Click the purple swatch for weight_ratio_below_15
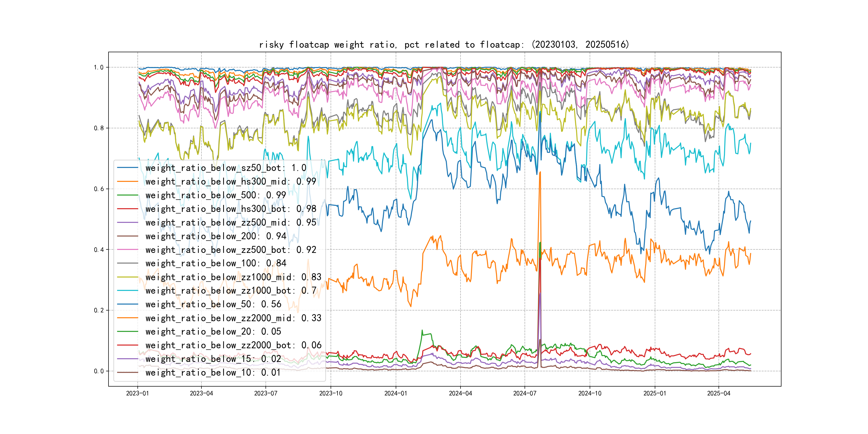This screenshot has width=868, height=434. 127,359
